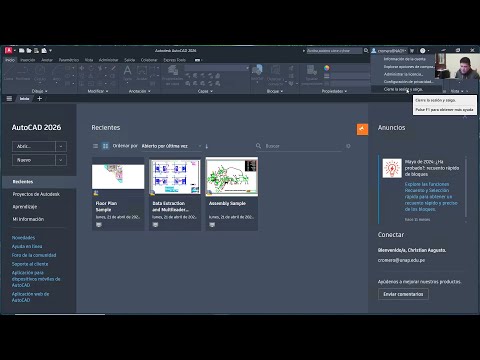Screen dimensions: 480x360
Task: Expand the Nuevo button dropdown arrow
Action: 61,160
